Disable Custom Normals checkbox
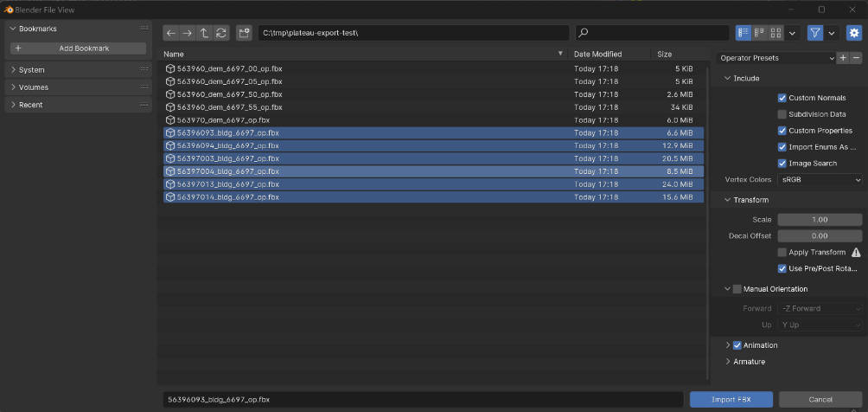868x412 pixels. [782, 98]
